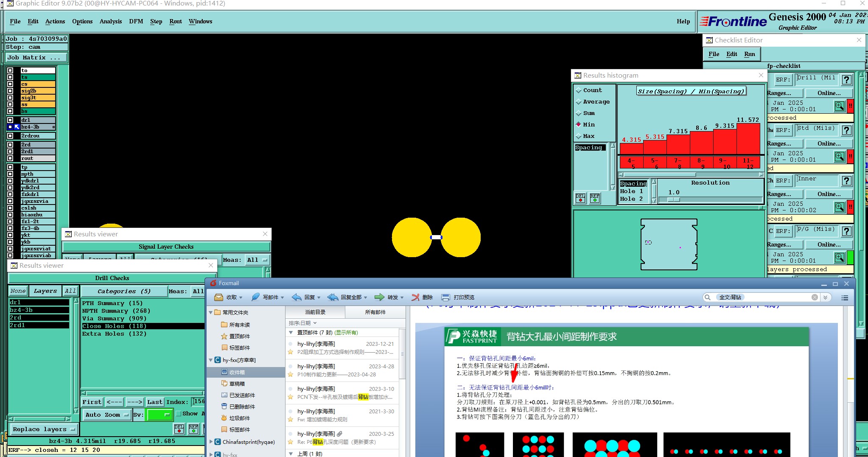868x457 pixels.
Task: Open results magnifier for Drill ERF check
Action: [x=839, y=106]
